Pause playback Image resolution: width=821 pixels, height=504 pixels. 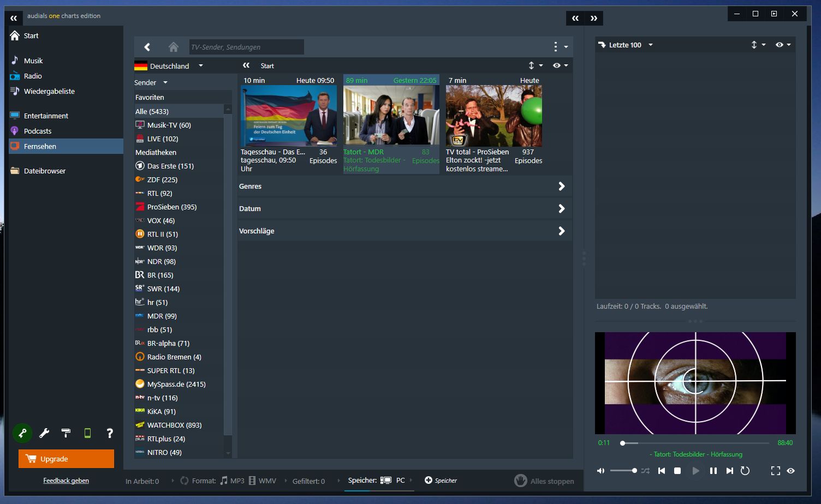tap(713, 471)
